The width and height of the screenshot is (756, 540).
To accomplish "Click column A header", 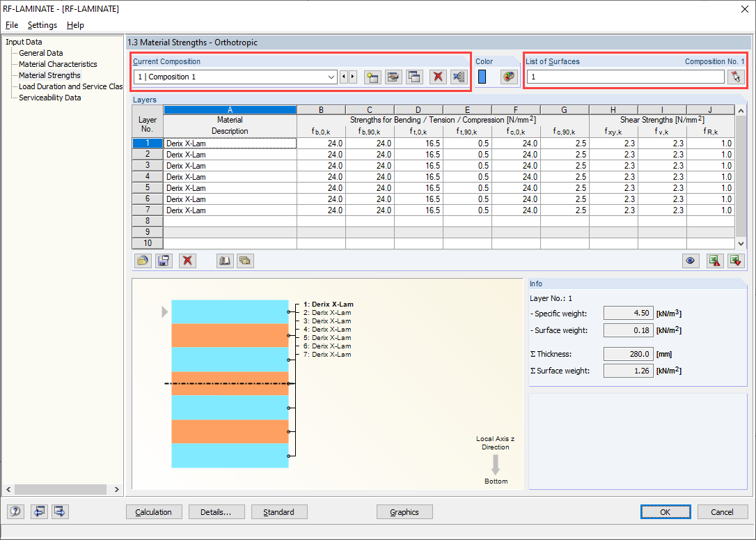I will coord(230,110).
